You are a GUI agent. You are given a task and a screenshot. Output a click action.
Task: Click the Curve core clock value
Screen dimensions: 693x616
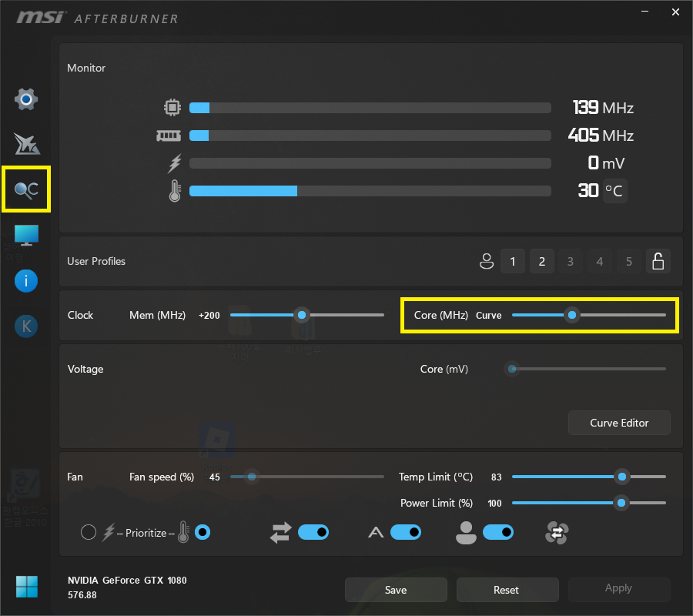489,316
